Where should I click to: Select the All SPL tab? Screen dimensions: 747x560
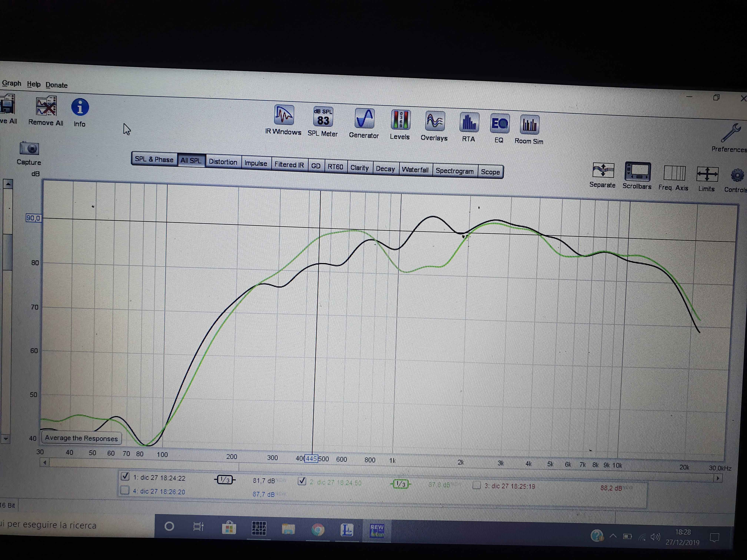coord(191,160)
